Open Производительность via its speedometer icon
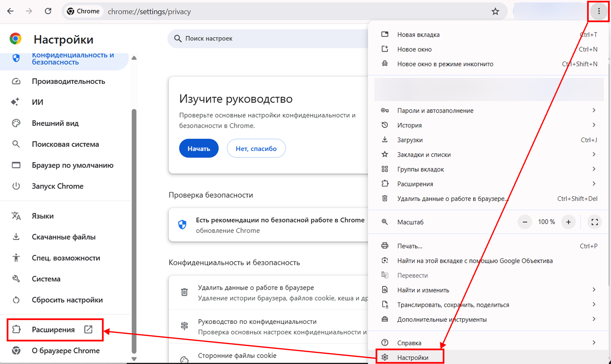This screenshot has width=611, height=364. pos(16,81)
